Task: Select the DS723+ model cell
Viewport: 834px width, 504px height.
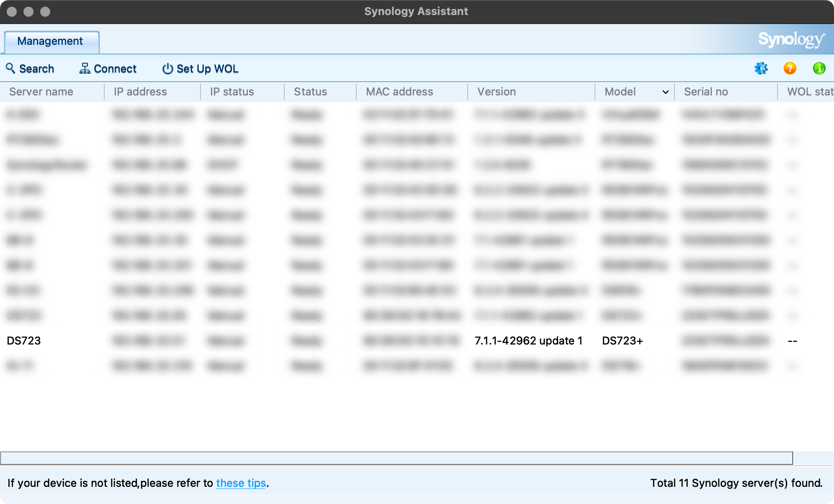Action: (623, 341)
